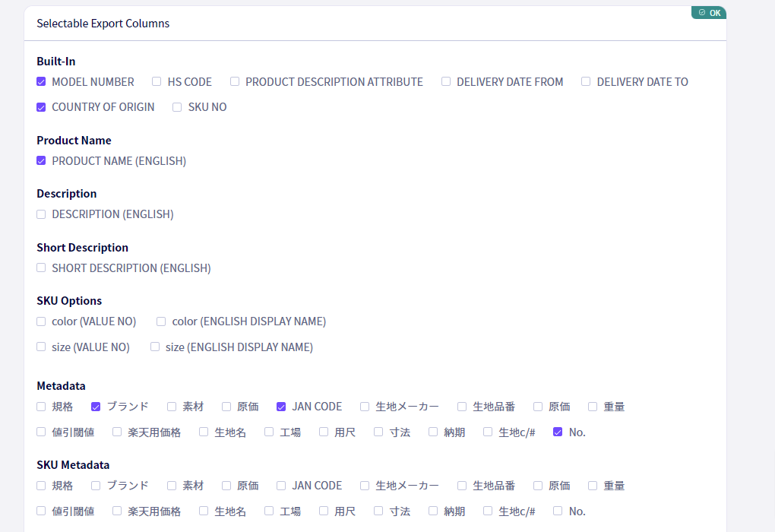This screenshot has width=775, height=532.
Task: Tick the color (ENGLISH DISPLAY NAME) checkbox
Action: [161, 321]
